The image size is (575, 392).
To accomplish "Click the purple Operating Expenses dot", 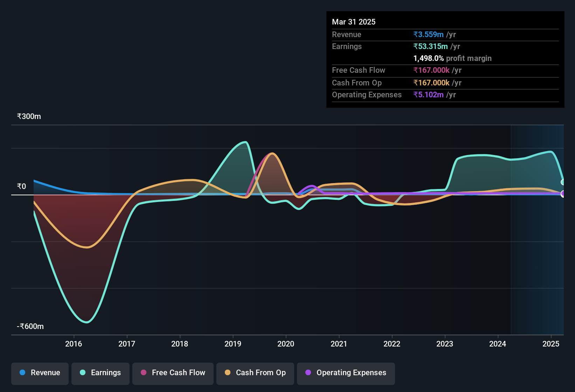I will pyautogui.click(x=308, y=372).
